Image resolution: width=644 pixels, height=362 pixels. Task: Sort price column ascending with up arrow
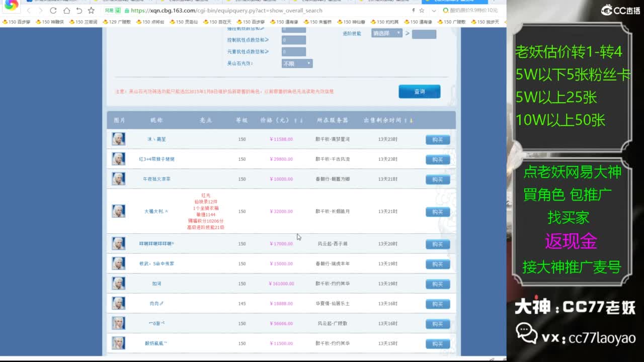pyautogui.click(x=295, y=121)
